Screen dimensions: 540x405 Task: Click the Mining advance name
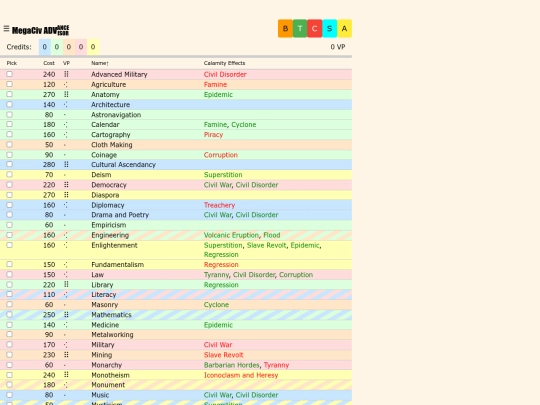(102, 355)
